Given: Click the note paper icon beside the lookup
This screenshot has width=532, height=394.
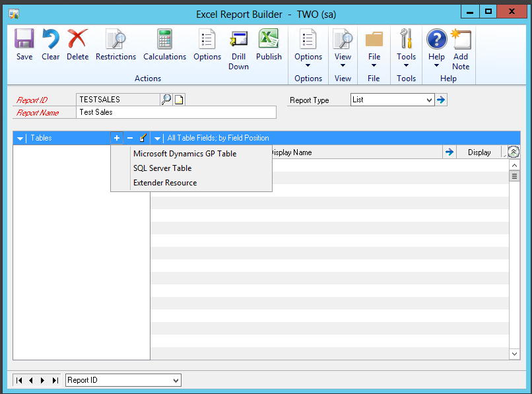Looking at the screenshot, I should [178, 99].
